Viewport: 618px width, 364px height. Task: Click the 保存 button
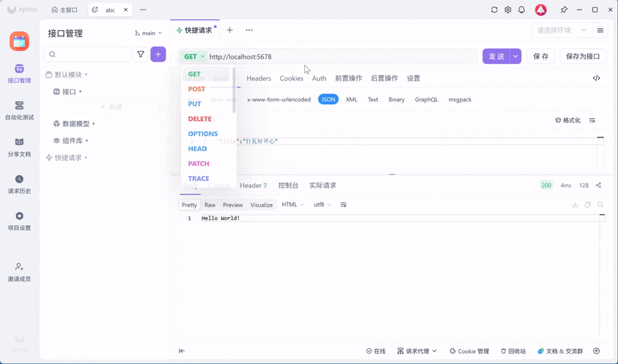pos(541,56)
